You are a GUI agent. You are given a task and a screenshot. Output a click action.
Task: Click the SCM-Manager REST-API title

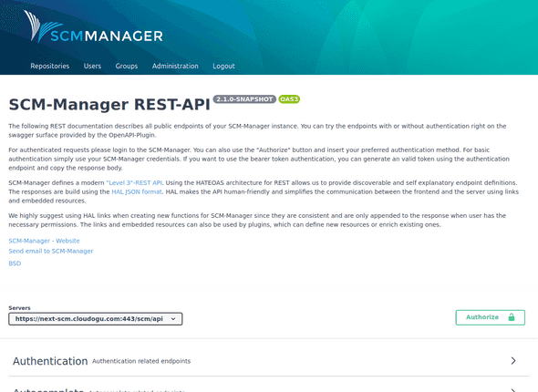pos(109,105)
